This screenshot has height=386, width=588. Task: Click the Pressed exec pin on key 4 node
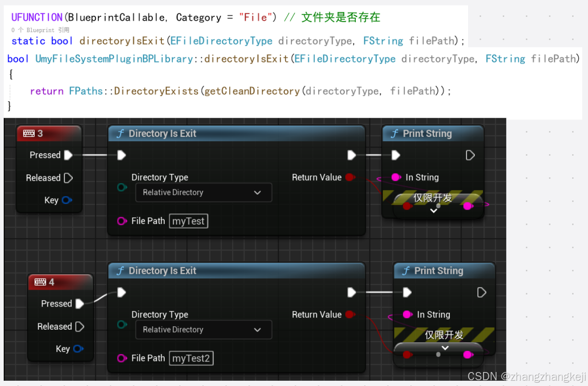click(80, 304)
